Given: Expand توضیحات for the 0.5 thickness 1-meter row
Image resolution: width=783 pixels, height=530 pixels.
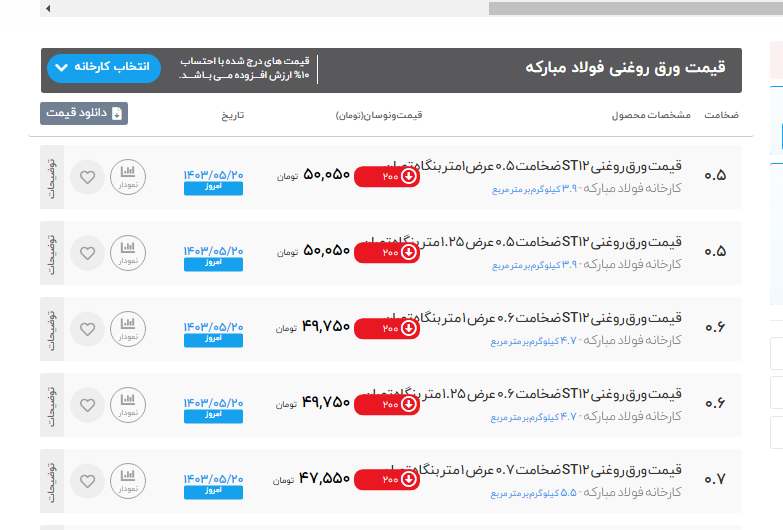Looking at the screenshot, I should pyautogui.click(x=52, y=177).
